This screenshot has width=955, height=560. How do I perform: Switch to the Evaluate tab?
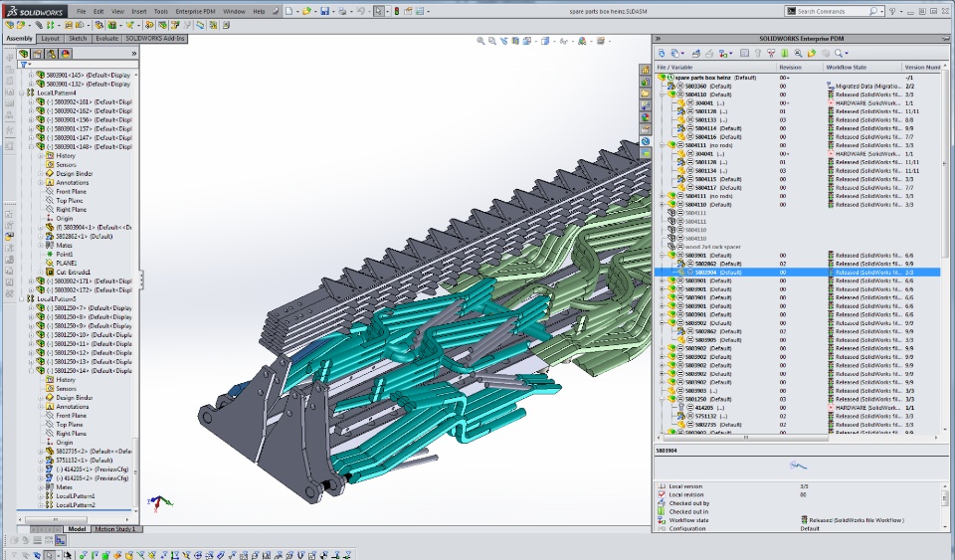click(x=106, y=39)
